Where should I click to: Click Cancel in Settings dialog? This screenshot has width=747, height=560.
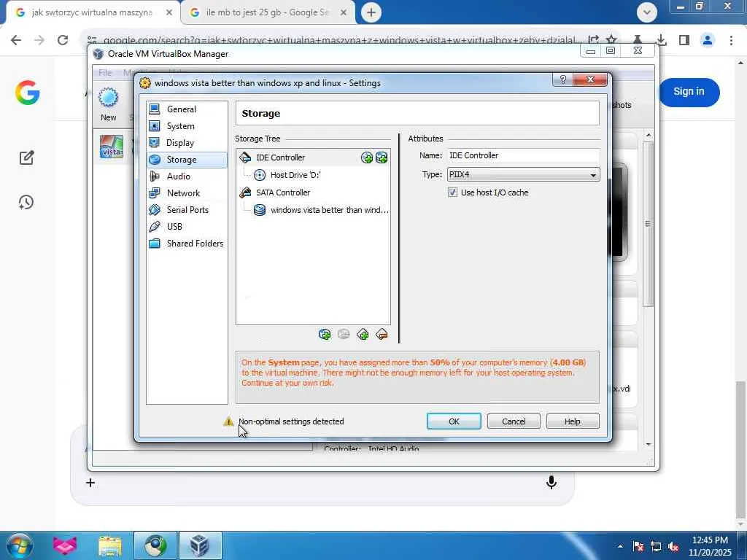(514, 421)
